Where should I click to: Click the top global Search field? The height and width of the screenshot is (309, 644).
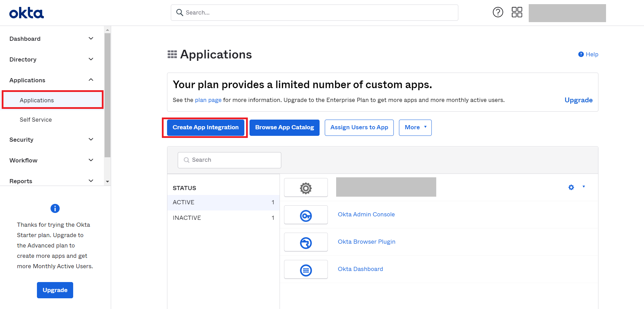coord(314,12)
